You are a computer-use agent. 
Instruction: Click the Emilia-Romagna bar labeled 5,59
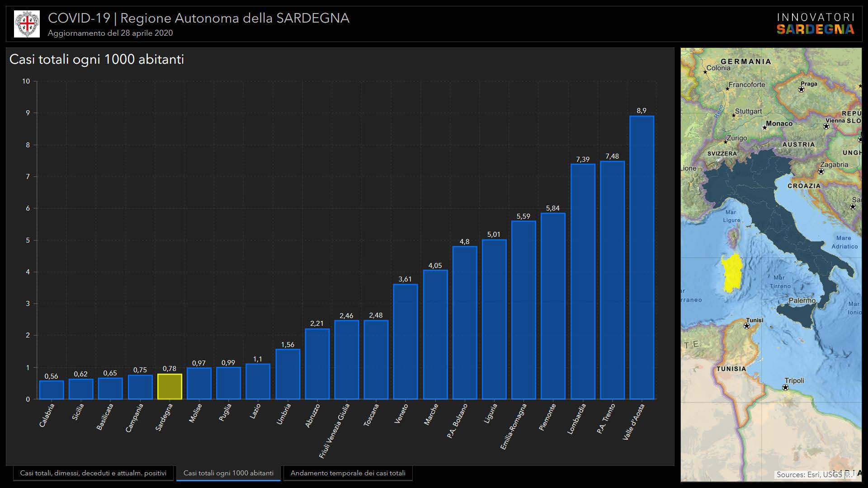tap(524, 310)
